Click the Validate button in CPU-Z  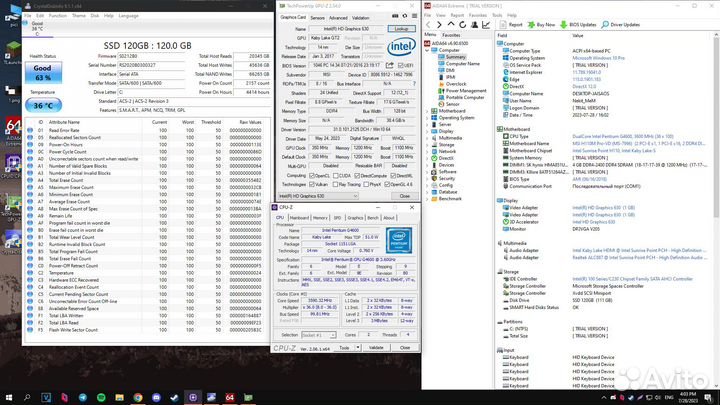point(376,348)
